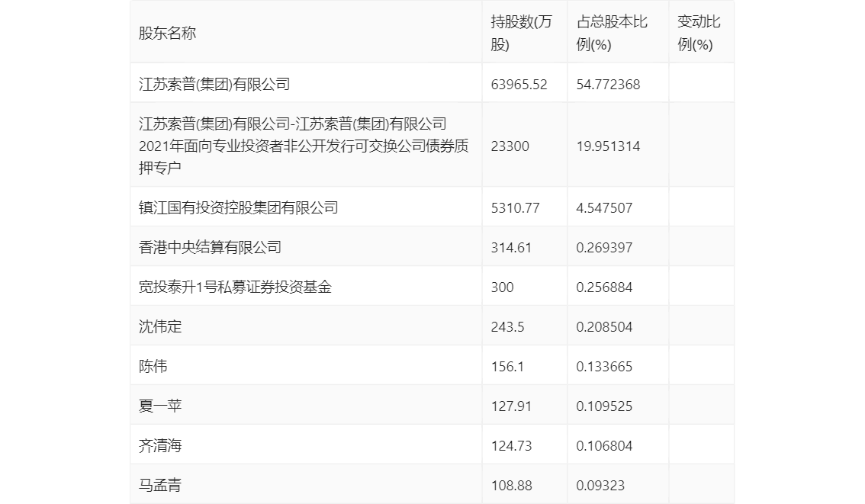
Task: Select the percentage 54.772368
Action: pos(608,85)
